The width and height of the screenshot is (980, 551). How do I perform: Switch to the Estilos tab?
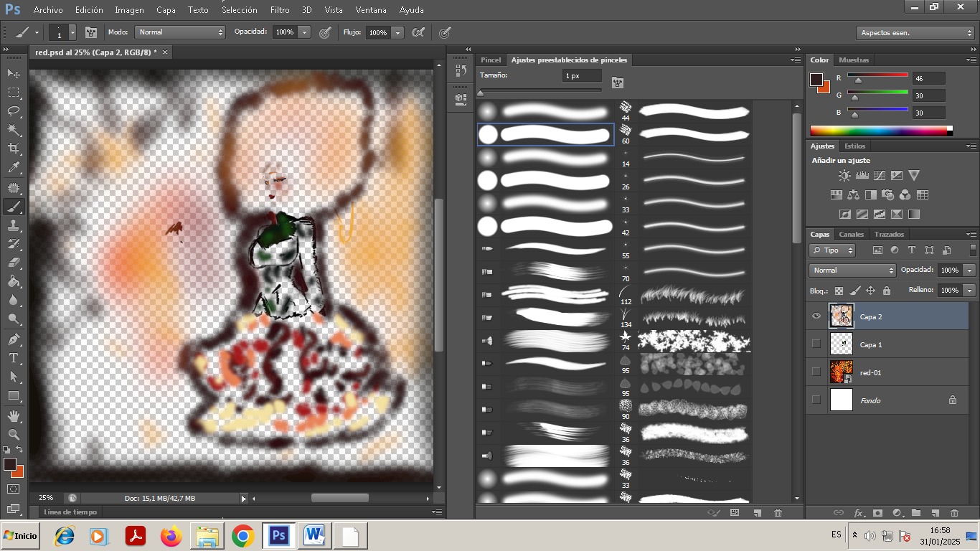854,146
